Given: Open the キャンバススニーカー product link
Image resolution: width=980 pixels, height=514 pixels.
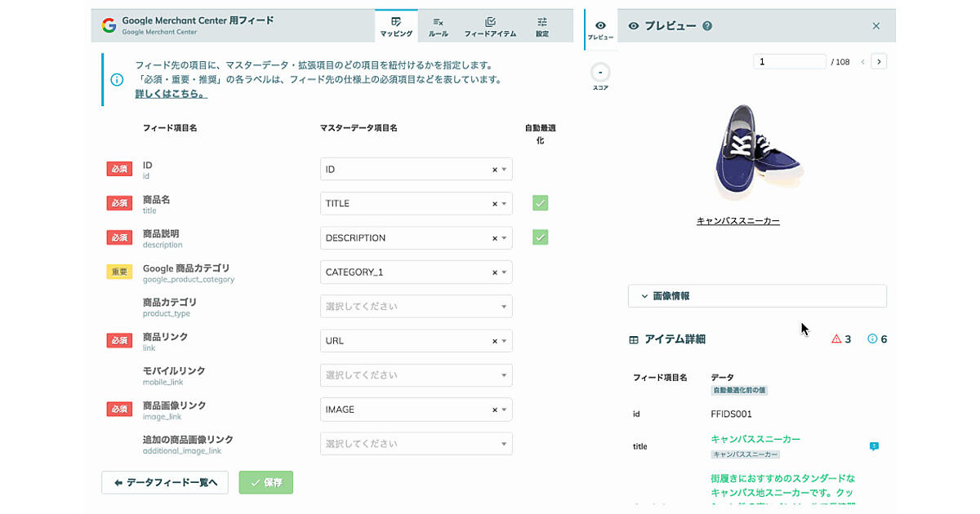Looking at the screenshot, I should (738, 220).
